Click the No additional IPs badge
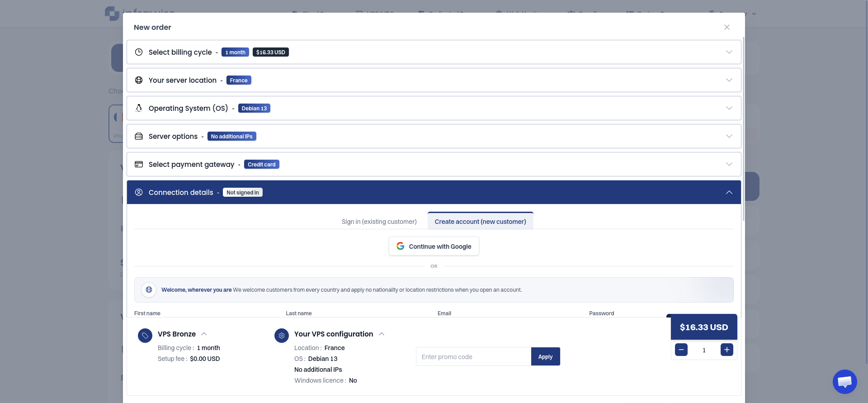The width and height of the screenshot is (868, 403). [x=231, y=137]
